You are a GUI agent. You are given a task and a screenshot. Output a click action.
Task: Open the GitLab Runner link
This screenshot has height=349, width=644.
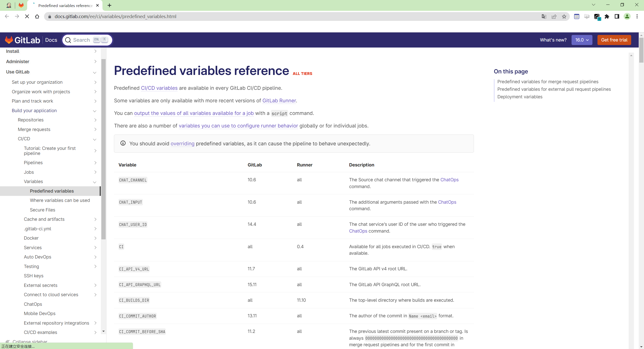(279, 101)
